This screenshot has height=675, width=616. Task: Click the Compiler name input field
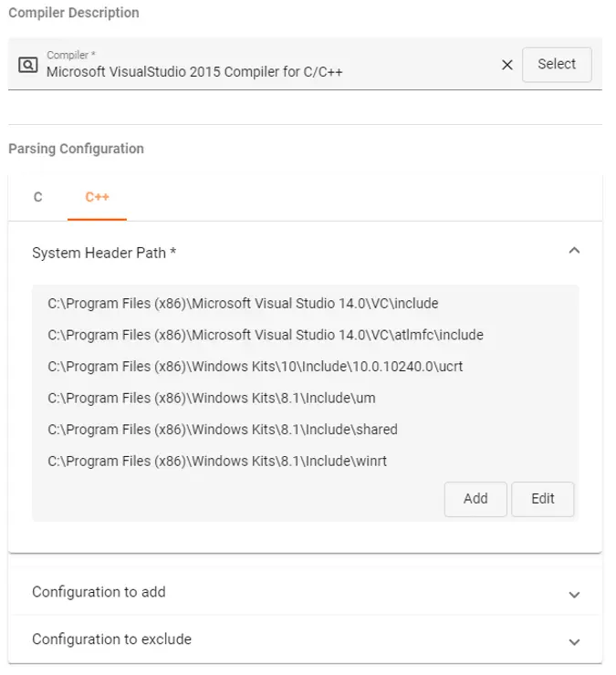click(x=265, y=71)
